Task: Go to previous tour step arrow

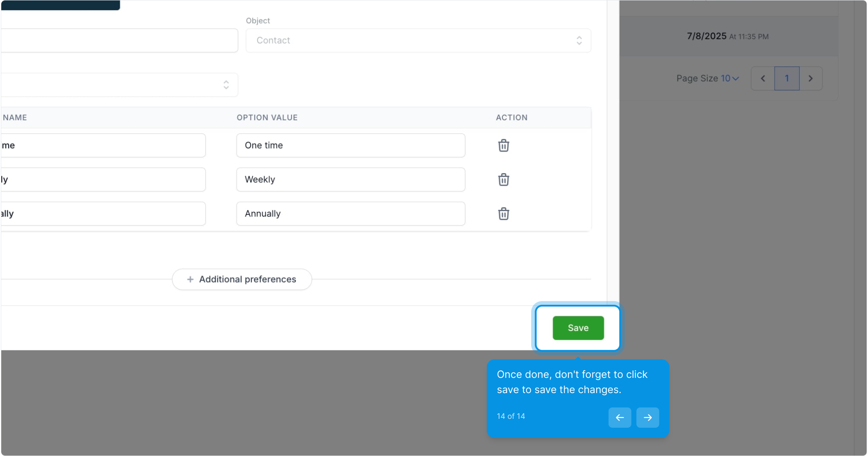Action: tap(620, 418)
